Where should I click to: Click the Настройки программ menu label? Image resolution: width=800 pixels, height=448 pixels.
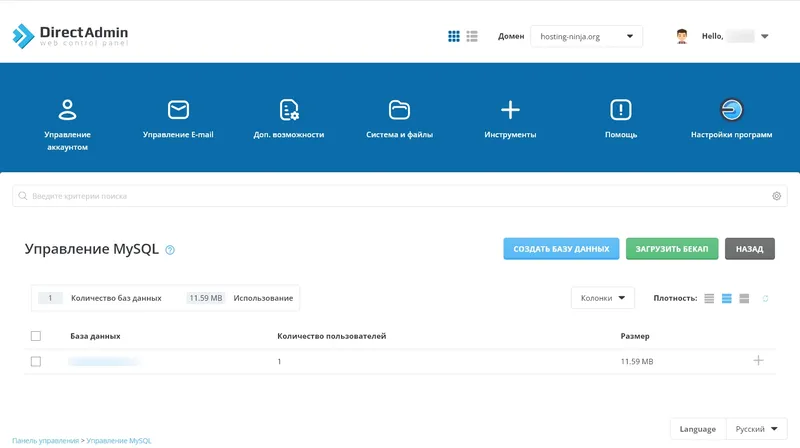click(732, 135)
